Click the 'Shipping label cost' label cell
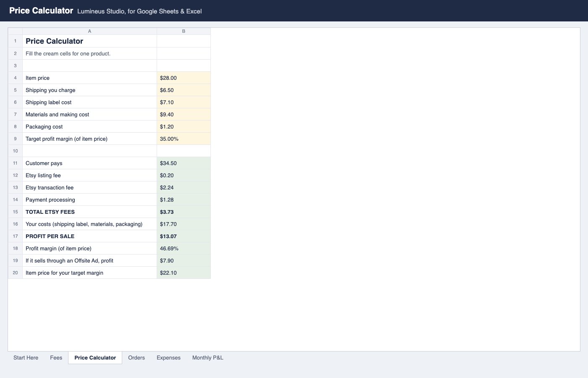 pos(89,102)
